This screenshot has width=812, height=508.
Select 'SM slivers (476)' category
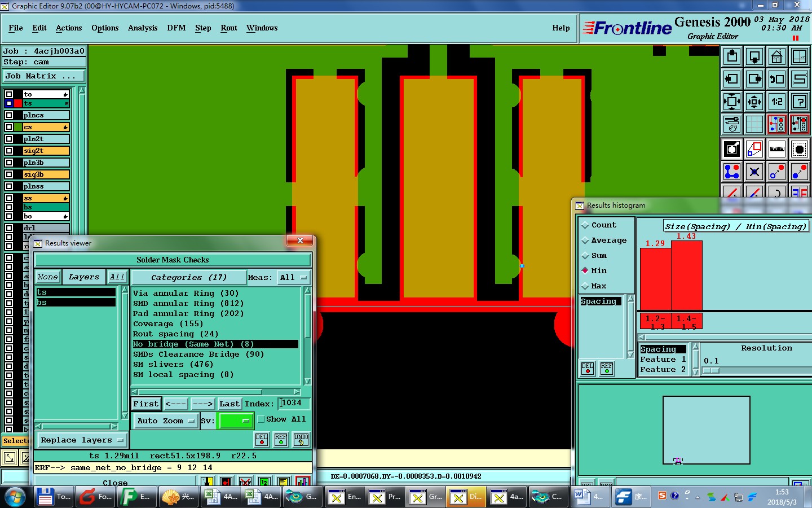point(173,364)
